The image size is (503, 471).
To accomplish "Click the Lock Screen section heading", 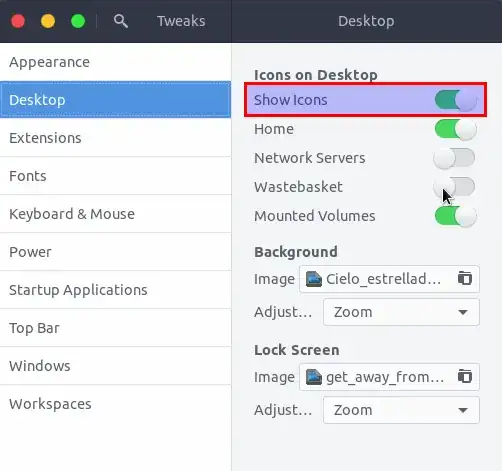I will (x=297, y=350).
